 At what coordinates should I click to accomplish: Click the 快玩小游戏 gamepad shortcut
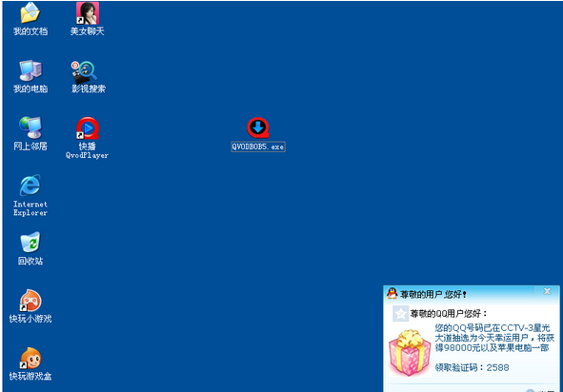(x=30, y=301)
